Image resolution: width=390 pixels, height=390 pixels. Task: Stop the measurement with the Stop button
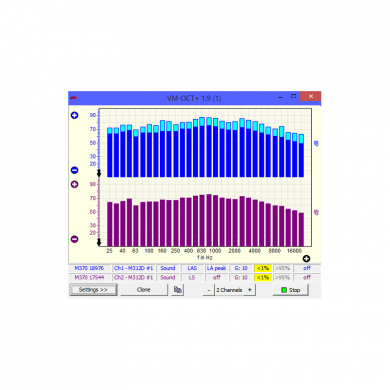(291, 290)
